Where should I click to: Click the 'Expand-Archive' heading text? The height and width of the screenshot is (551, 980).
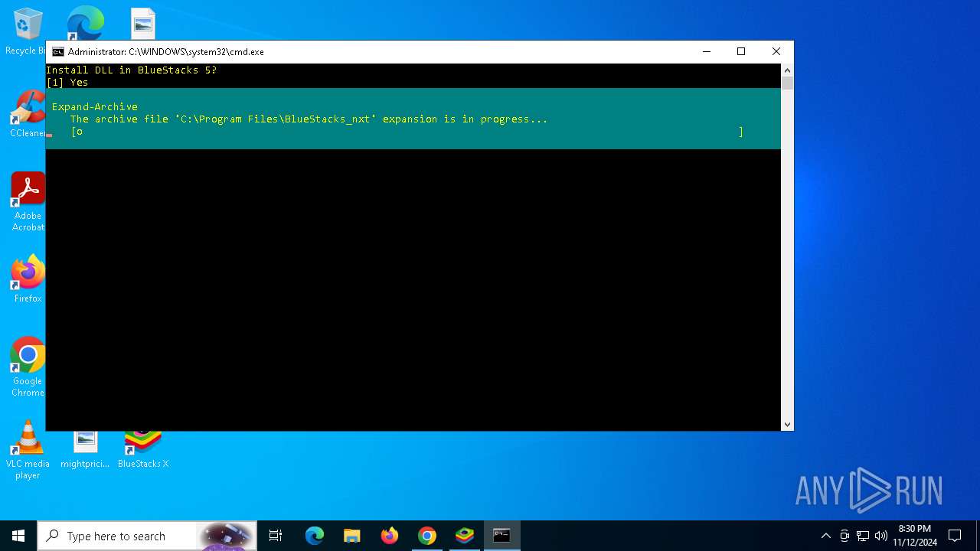[95, 106]
